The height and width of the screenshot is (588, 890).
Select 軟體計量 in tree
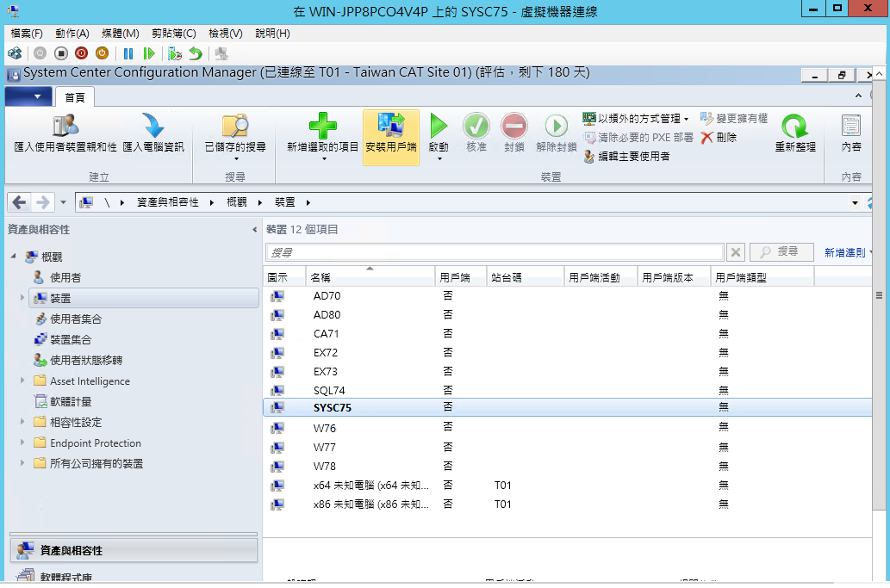[71, 401]
